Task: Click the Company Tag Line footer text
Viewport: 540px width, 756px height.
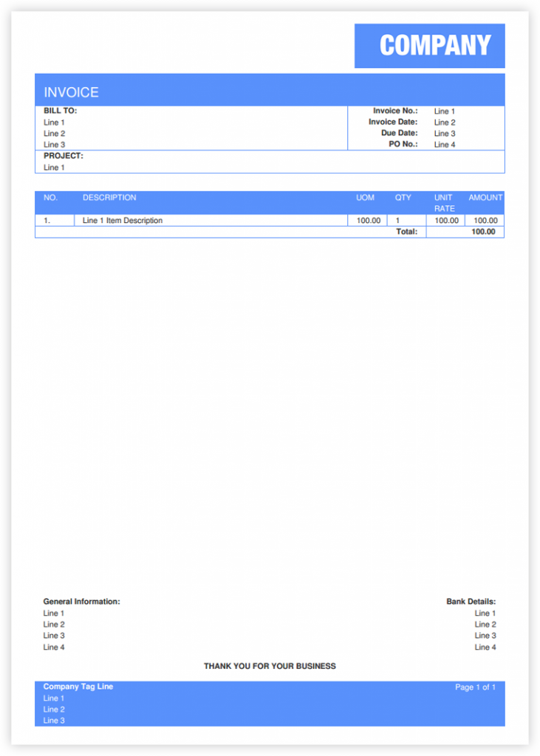Action: coord(78,687)
